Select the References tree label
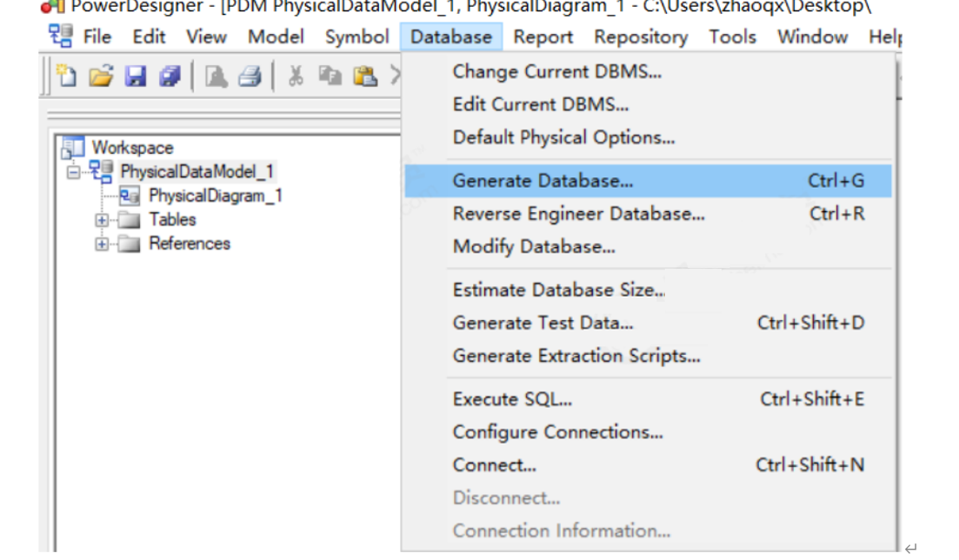Viewport: 959px width, 560px height. 190,243
